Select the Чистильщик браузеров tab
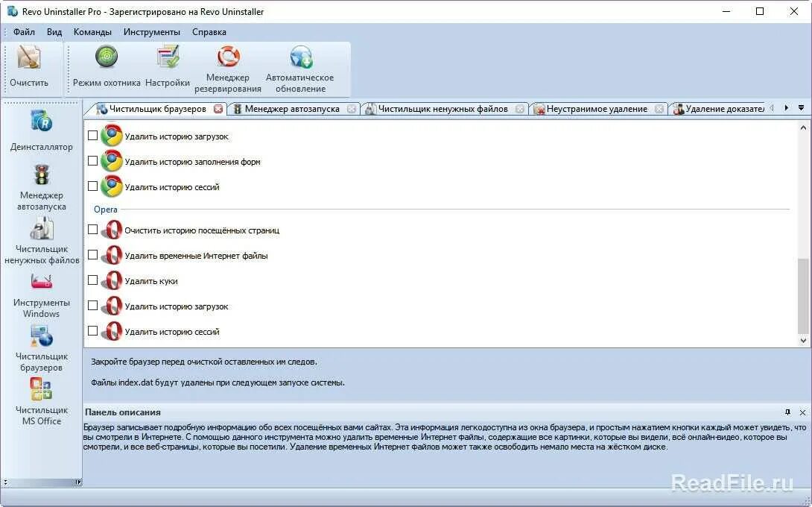This screenshot has height=507, width=812. pos(157,109)
